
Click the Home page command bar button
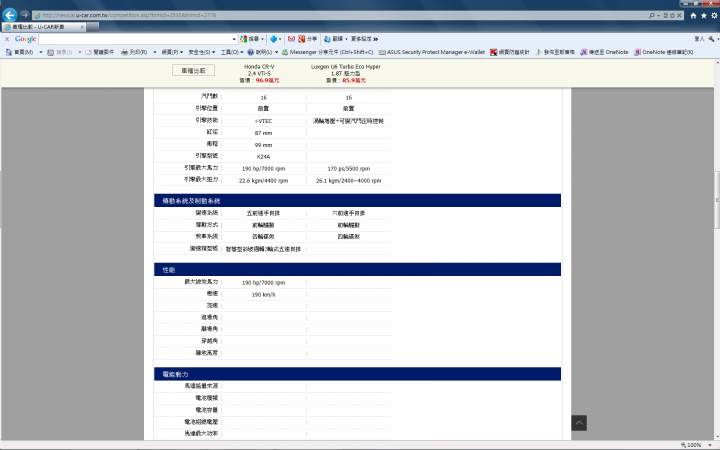tap(19, 52)
